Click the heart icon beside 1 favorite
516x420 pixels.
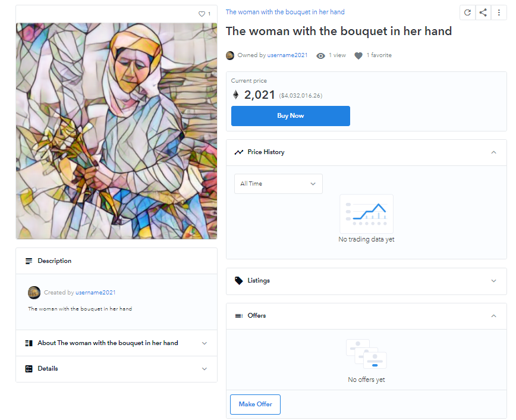358,55
